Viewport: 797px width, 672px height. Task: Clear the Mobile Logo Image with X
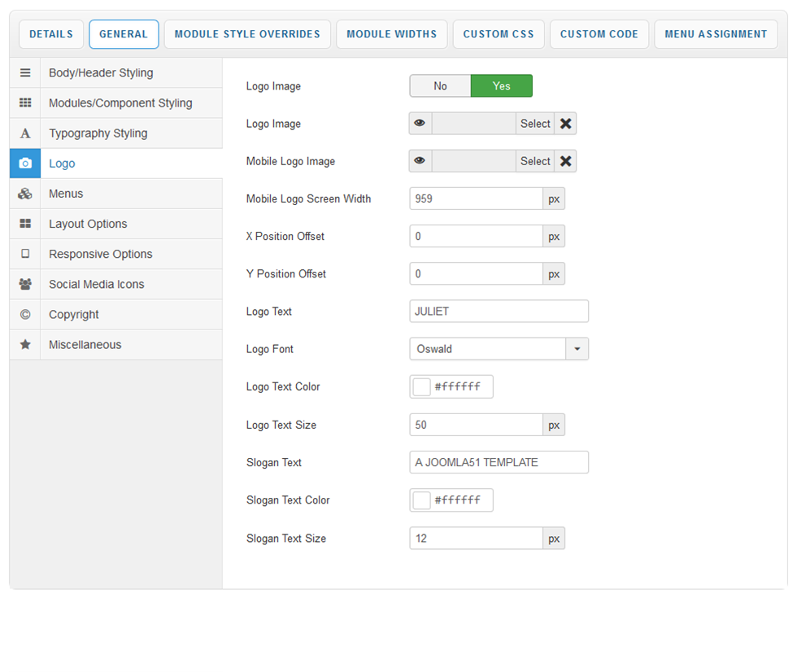(x=565, y=161)
